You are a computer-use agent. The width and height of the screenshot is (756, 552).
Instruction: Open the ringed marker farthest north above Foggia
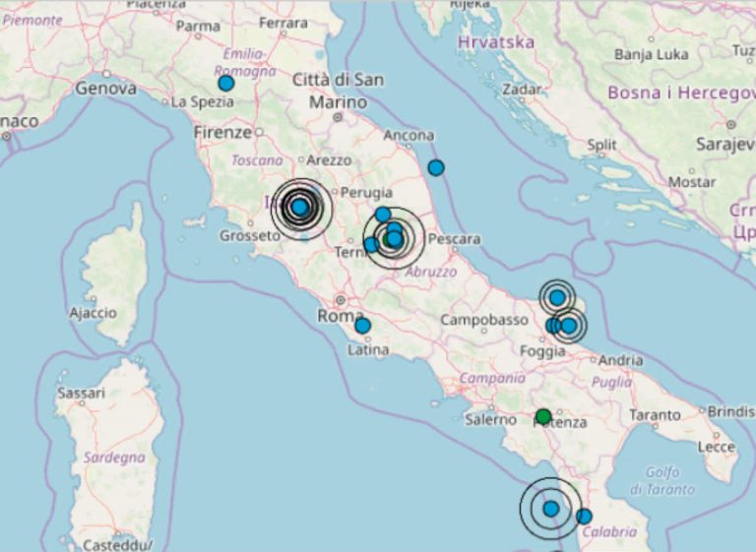557,296
